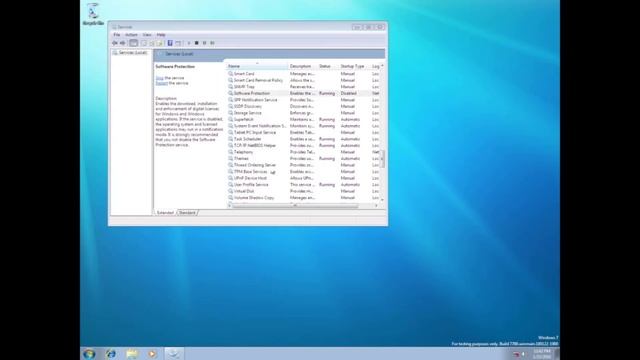Open the Recycle Bin desktop icon

pos(93,14)
